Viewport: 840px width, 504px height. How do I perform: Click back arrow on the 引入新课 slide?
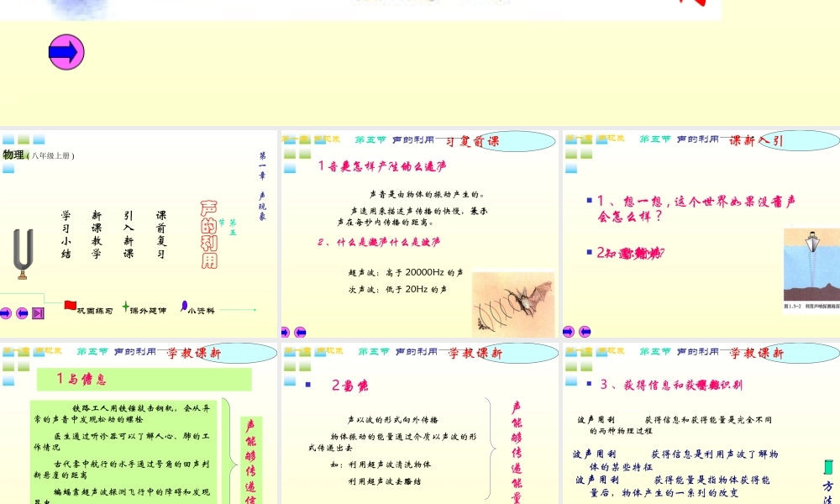click(x=585, y=332)
